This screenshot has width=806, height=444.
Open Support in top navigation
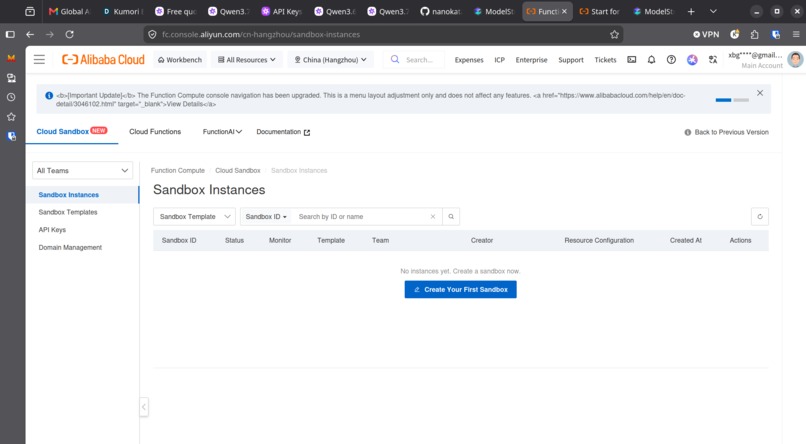coord(571,60)
